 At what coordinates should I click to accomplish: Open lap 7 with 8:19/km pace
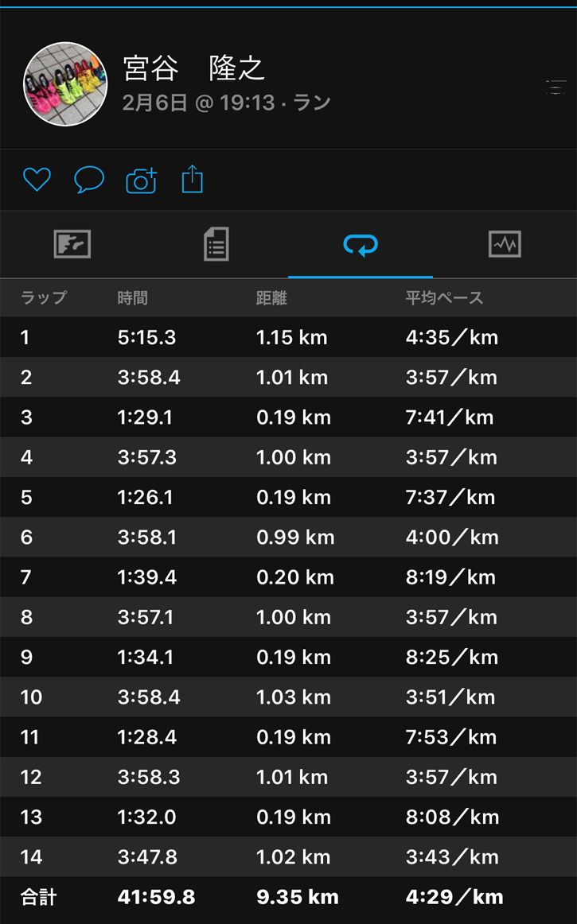[288, 577]
